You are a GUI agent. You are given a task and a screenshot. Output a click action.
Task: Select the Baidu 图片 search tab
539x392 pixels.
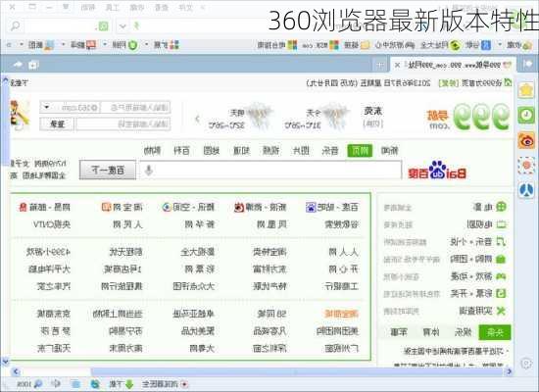click(301, 150)
